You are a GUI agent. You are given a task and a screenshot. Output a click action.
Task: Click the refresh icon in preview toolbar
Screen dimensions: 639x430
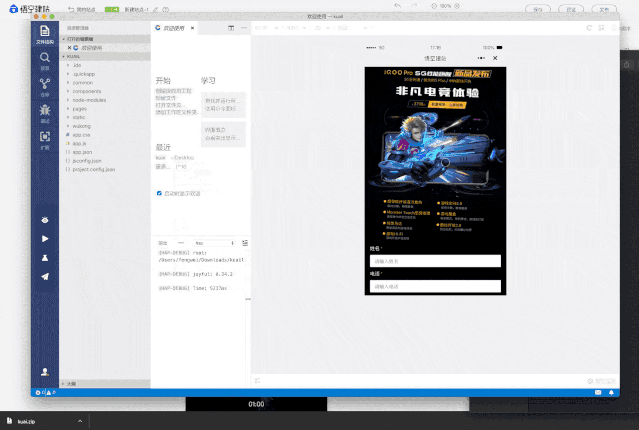(x=589, y=28)
